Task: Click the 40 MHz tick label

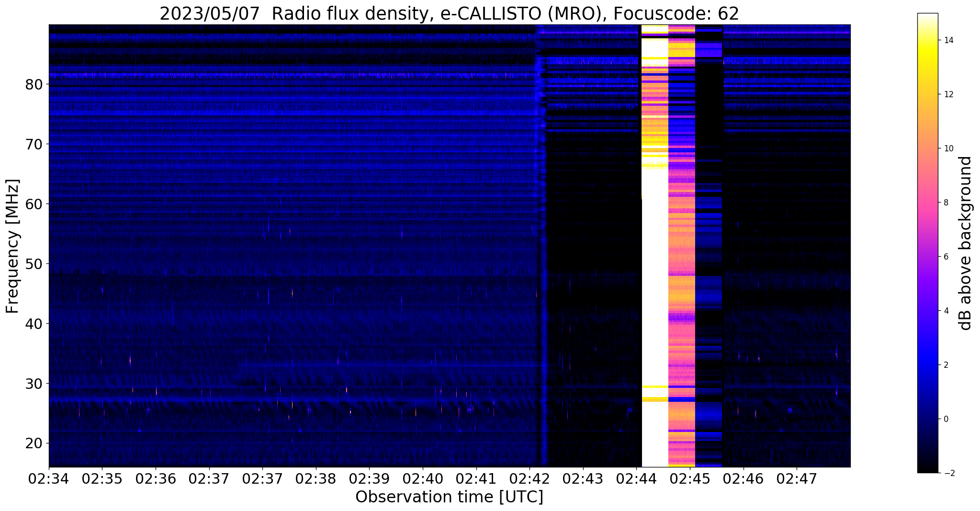Action: click(x=34, y=324)
